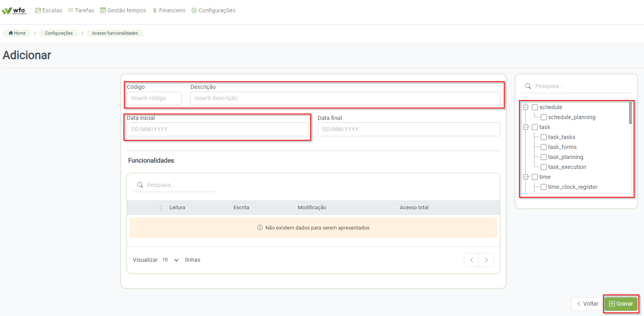This screenshot has width=644, height=316.
Task: Collapse the schedule tree node
Action: 526,107
